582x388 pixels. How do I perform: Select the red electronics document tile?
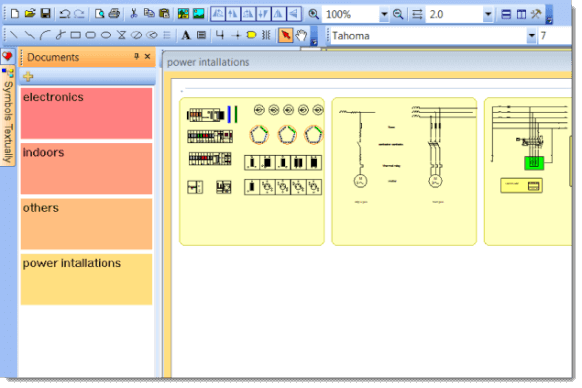click(86, 113)
